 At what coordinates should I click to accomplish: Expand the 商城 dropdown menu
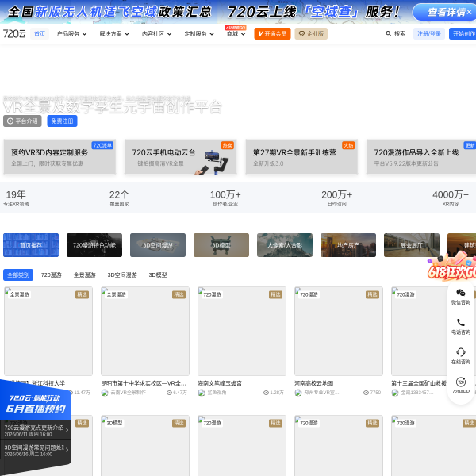pyautogui.click(x=236, y=33)
